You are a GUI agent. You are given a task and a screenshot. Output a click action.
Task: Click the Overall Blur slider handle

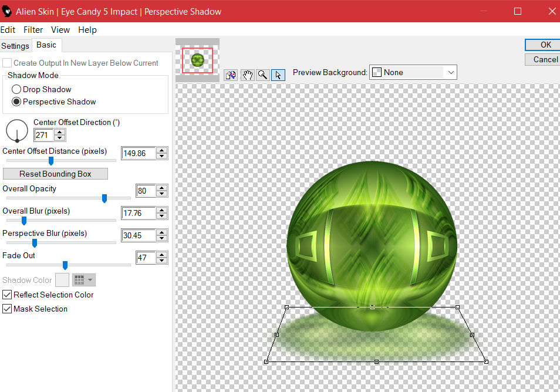24,221
